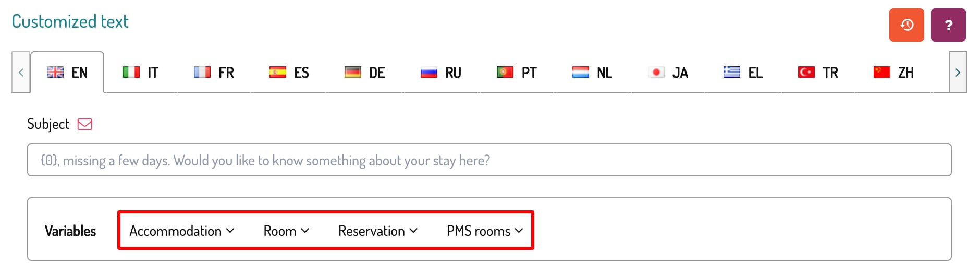Open the EL language tab
The height and width of the screenshot is (263, 980).
pos(743,73)
